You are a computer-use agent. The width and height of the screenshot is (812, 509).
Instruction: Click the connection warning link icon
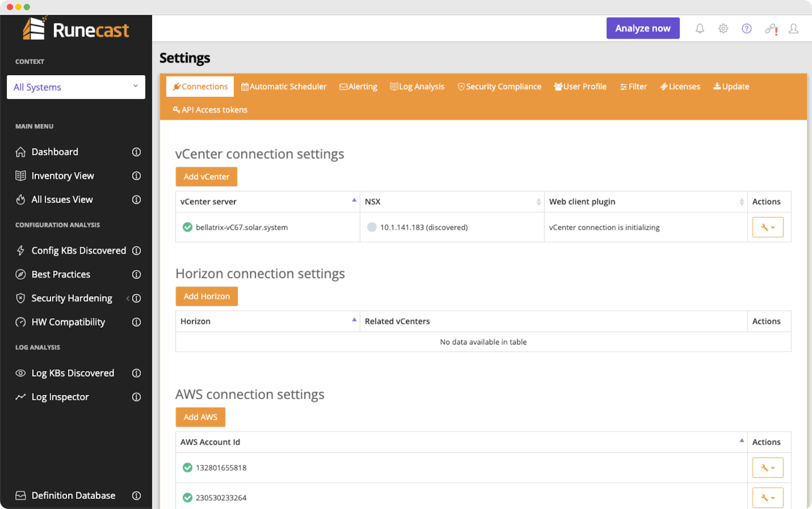click(x=771, y=29)
